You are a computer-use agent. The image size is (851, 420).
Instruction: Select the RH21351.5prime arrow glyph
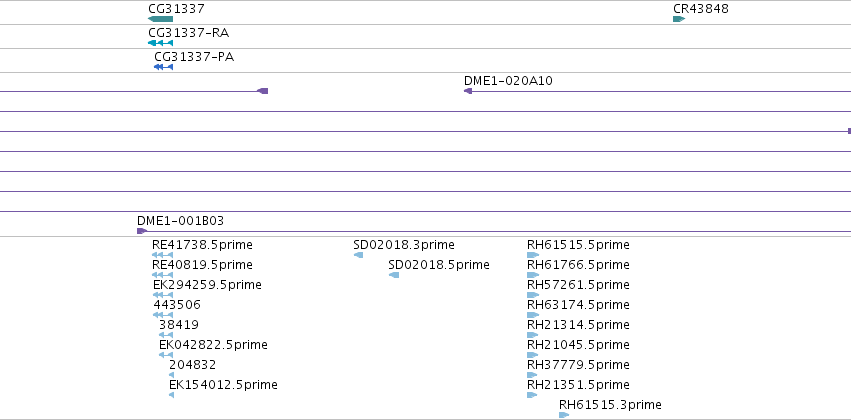pos(532,395)
